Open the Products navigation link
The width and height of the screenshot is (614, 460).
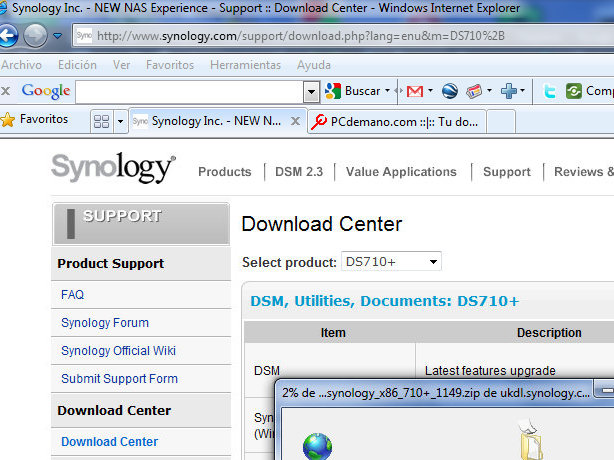225,172
